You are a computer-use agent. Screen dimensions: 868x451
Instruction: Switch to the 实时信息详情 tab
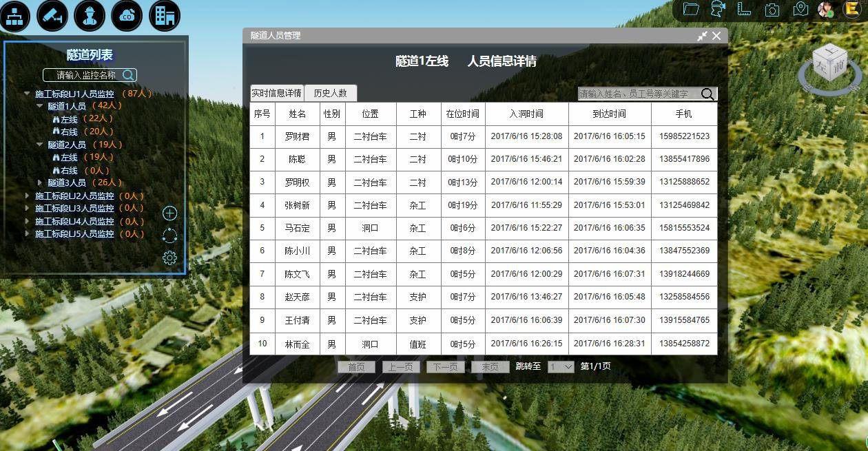[x=276, y=93]
